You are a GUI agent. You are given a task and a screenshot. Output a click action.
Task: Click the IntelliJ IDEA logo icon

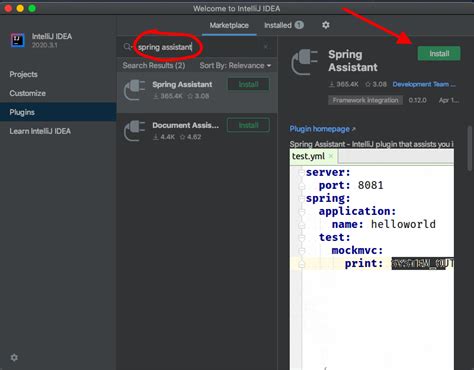pos(18,40)
